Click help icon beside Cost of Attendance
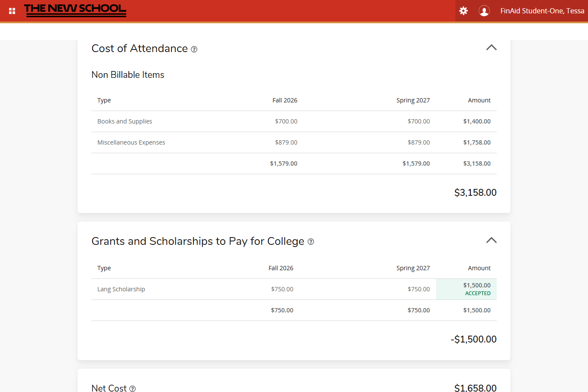 coord(194,49)
